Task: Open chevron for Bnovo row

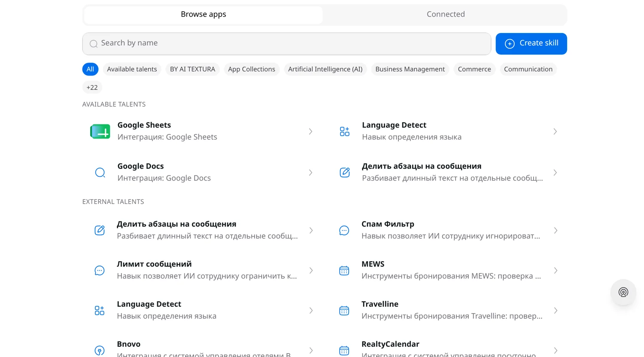Action: (311, 351)
